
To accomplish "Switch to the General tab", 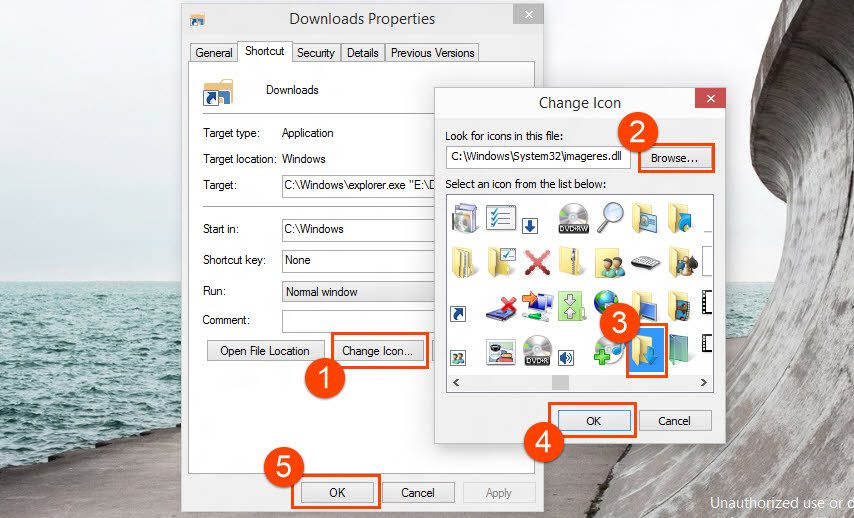I will coord(214,53).
